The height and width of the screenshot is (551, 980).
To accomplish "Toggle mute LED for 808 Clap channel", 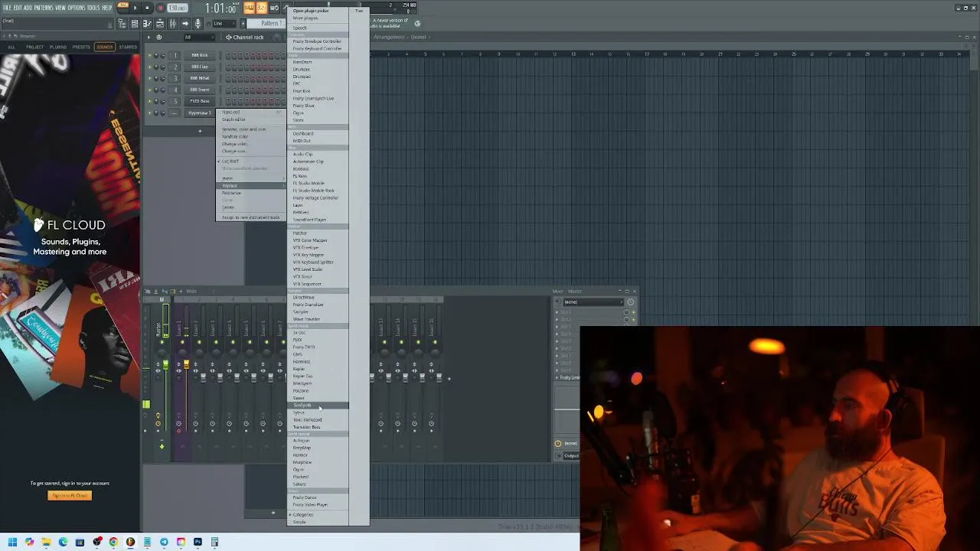I will pyautogui.click(x=150, y=67).
